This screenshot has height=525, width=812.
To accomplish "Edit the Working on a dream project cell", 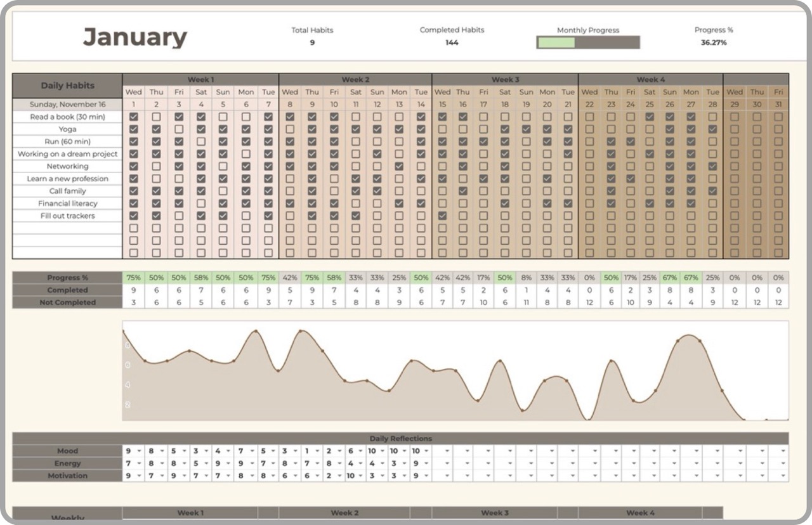I will 67,154.
